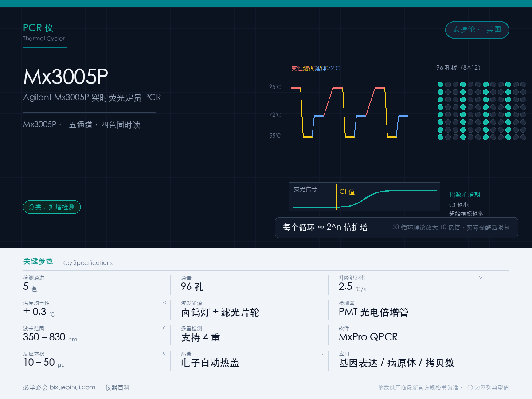
Task: Click the 温度均一性 value ± 0.3 ℃
Action: click(x=39, y=312)
